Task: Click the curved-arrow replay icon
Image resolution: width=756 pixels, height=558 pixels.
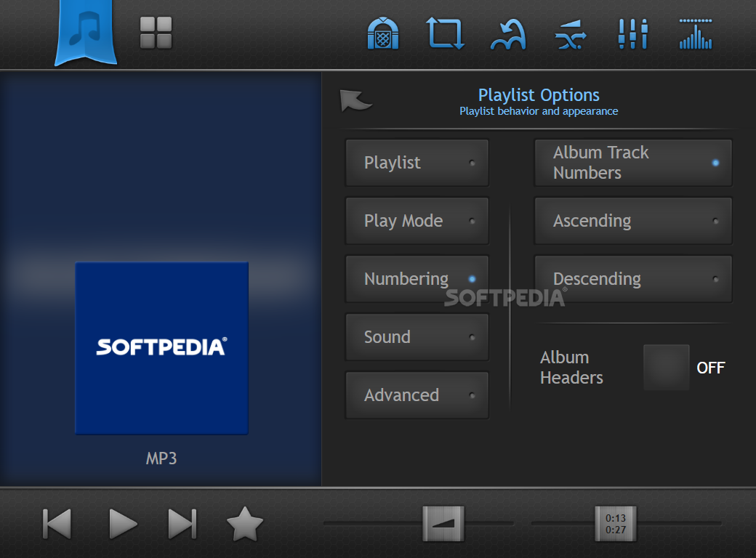Action: [507, 34]
